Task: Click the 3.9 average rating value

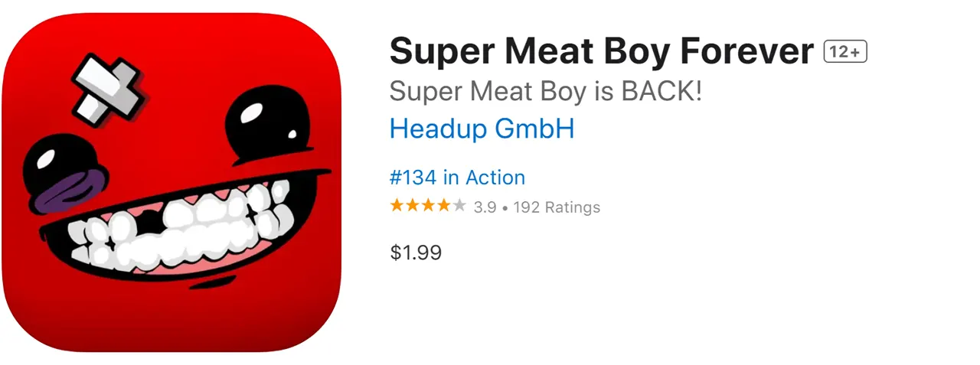Action: pyautogui.click(x=485, y=207)
